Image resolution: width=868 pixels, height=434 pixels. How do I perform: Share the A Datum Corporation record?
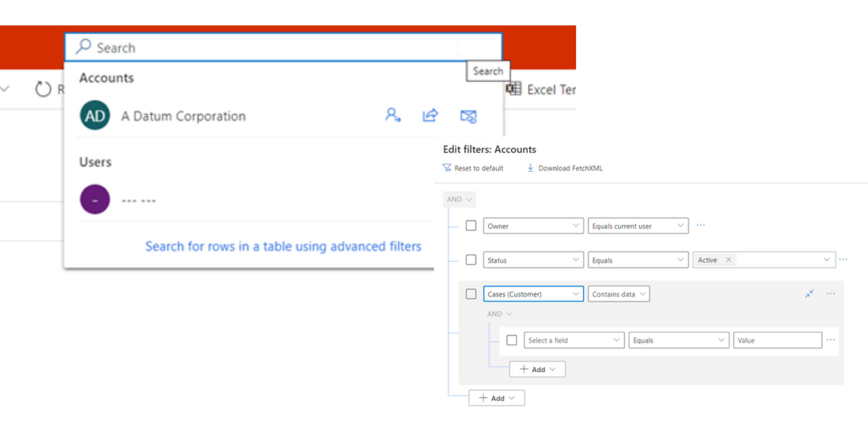point(430,115)
